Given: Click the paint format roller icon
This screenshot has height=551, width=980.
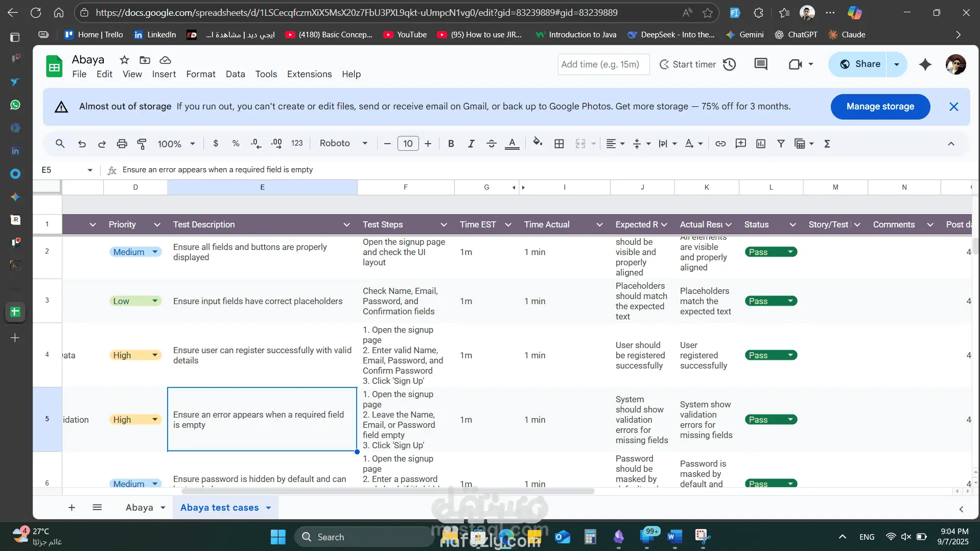Looking at the screenshot, I should pos(142,144).
